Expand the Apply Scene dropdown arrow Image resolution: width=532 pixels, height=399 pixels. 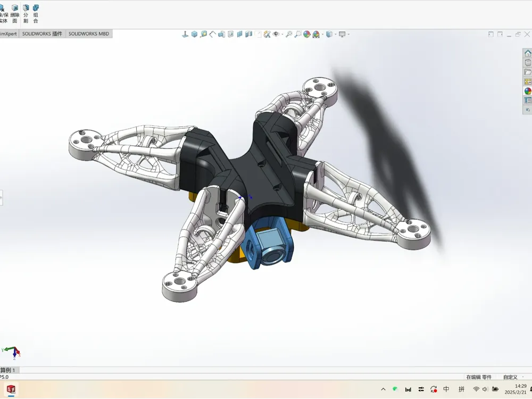pos(323,34)
